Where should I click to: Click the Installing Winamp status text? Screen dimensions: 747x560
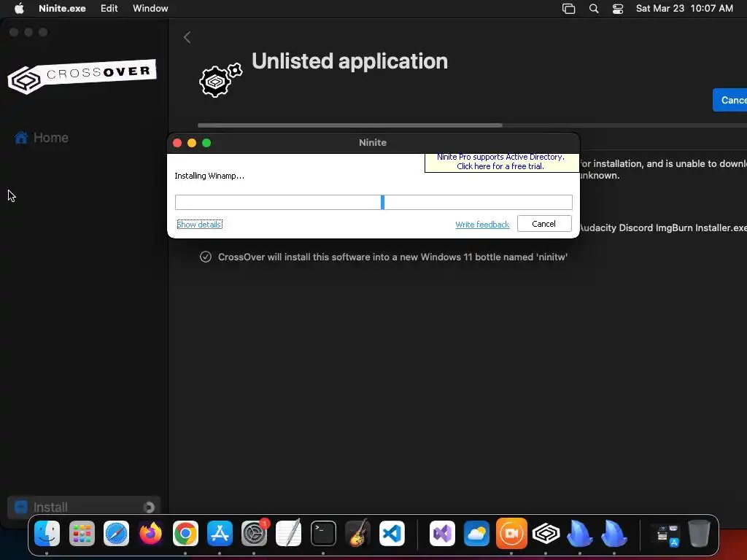(209, 176)
